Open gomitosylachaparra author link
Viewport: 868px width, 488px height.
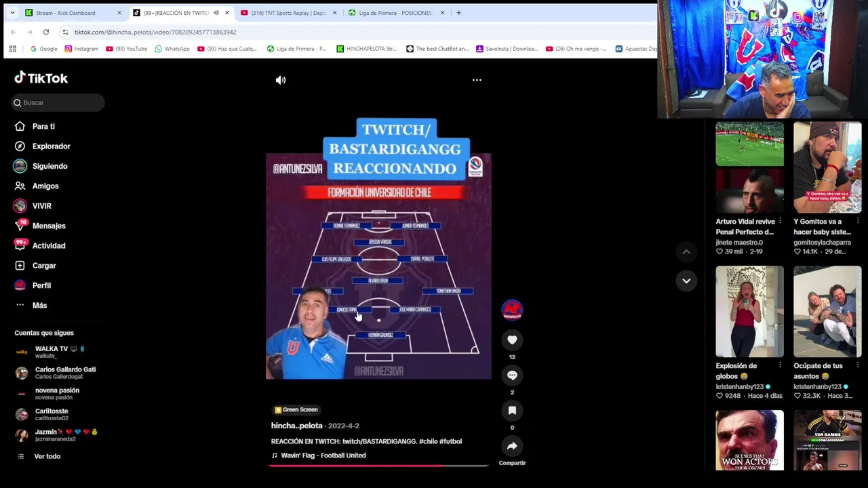point(822,242)
